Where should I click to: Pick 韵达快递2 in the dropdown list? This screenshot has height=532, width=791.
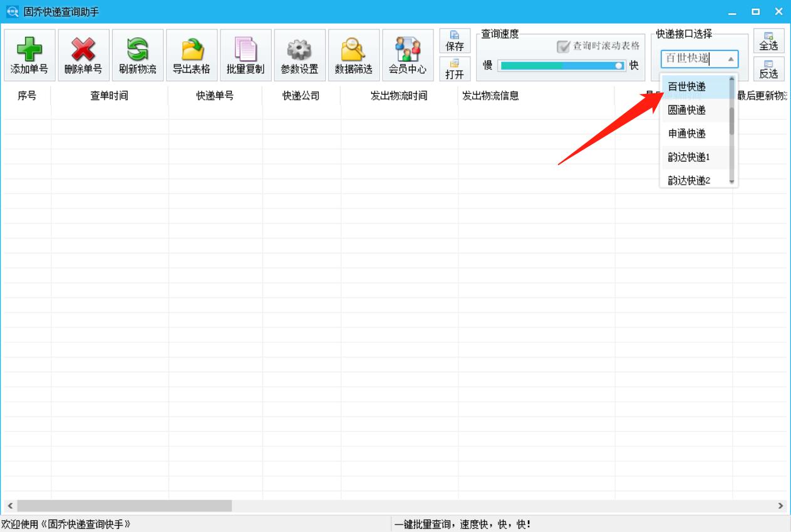[x=695, y=180]
